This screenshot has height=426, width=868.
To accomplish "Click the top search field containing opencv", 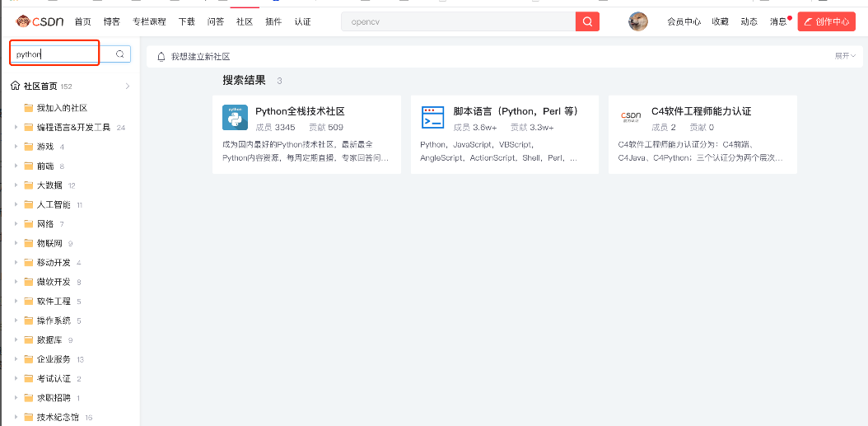I will click(459, 21).
